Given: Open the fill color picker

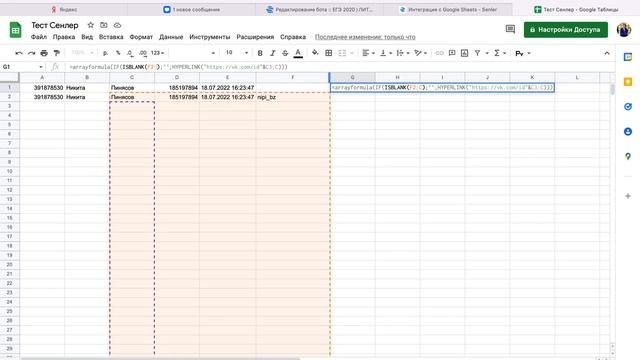Looking at the screenshot, I should click(x=315, y=53).
